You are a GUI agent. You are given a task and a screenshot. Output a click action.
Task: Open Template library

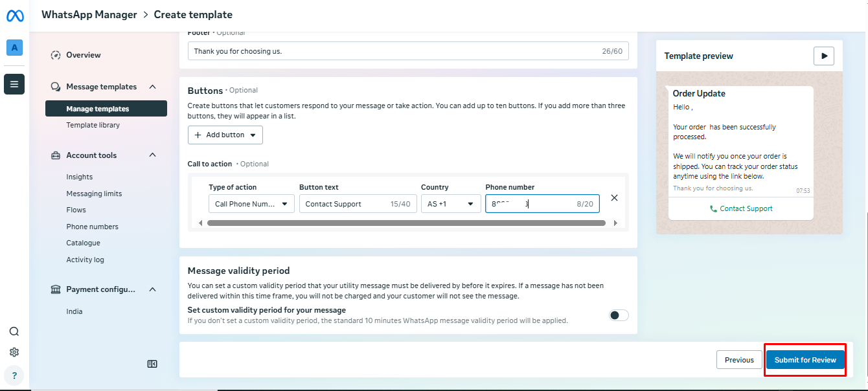coord(93,125)
